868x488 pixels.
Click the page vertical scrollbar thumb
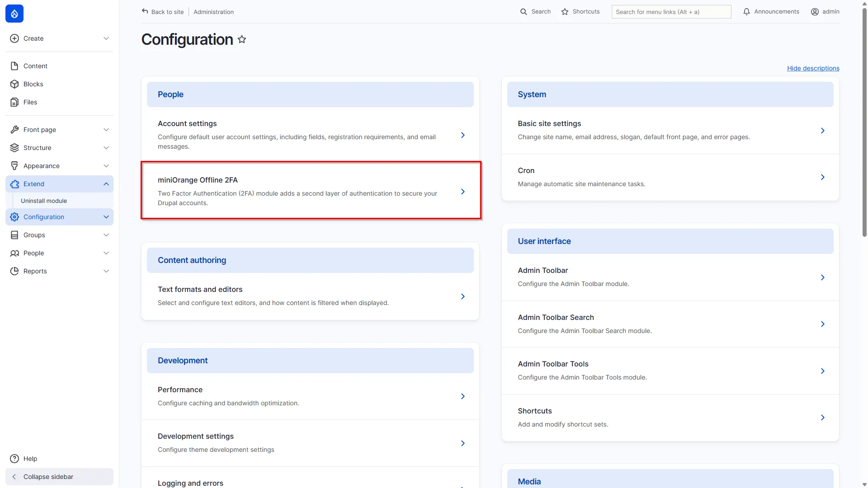tap(864, 122)
